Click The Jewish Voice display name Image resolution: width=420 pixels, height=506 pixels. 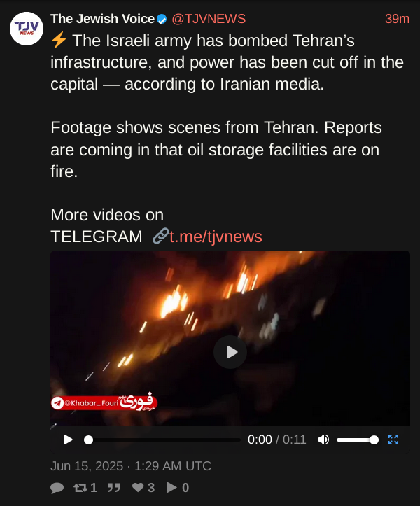[x=102, y=19]
